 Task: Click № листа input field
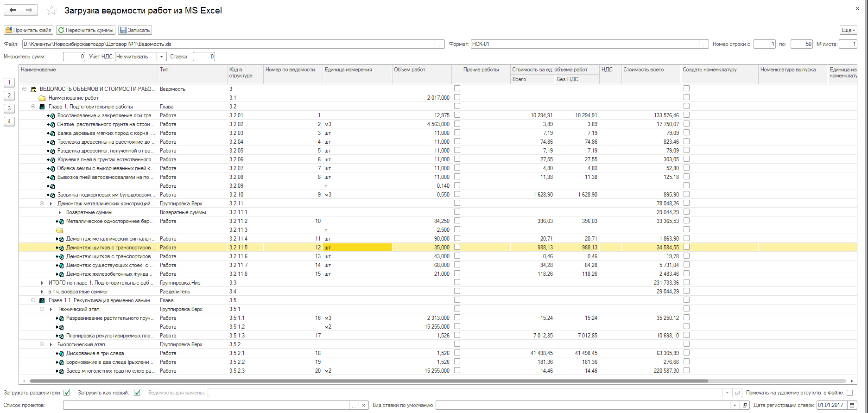coord(848,44)
